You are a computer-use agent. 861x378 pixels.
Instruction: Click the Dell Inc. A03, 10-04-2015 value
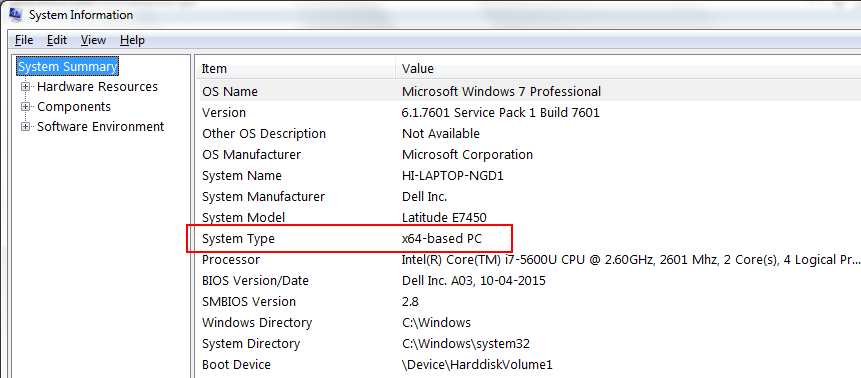(474, 281)
